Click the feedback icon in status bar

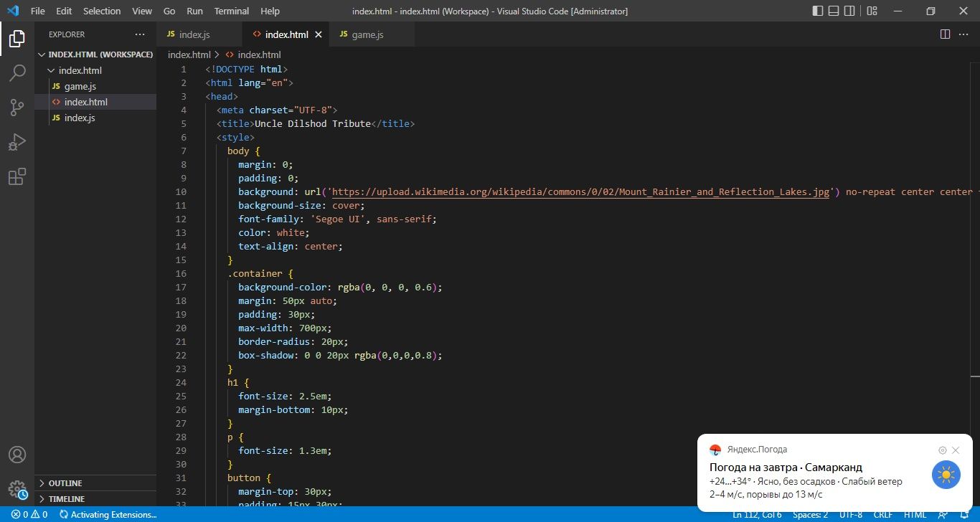(x=944, y=515)
